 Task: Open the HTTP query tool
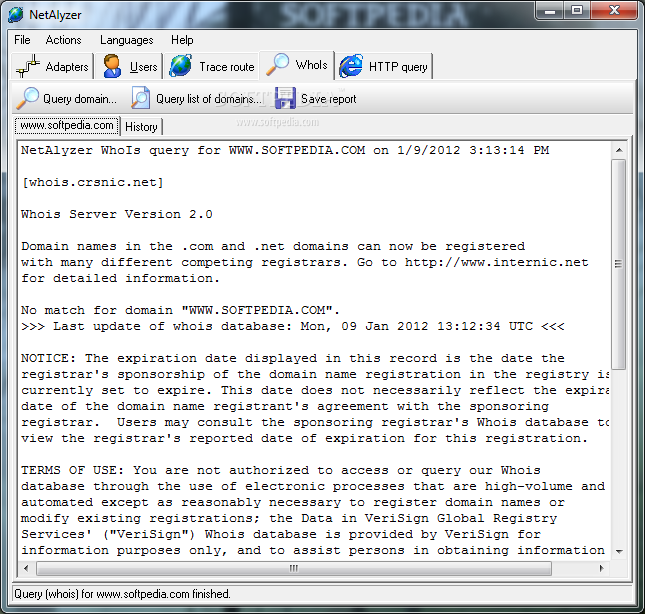pyautogui.click(x=383, y=66)
